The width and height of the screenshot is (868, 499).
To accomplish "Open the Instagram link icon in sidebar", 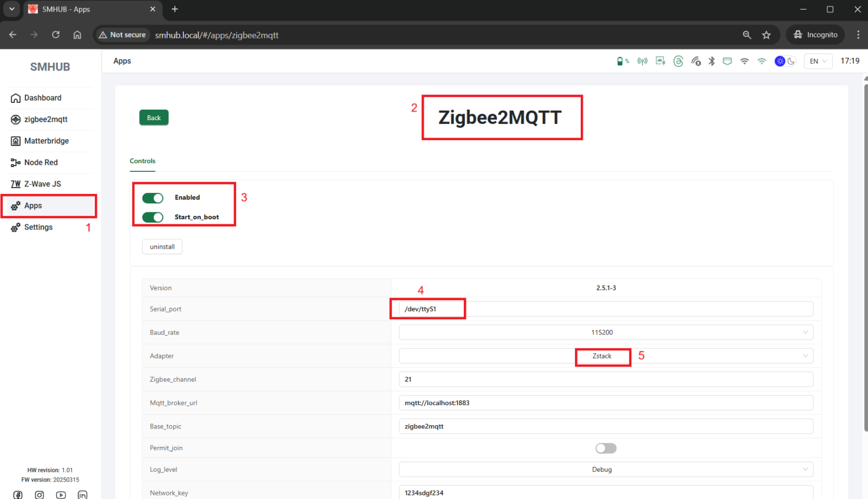I will [40, 495].
